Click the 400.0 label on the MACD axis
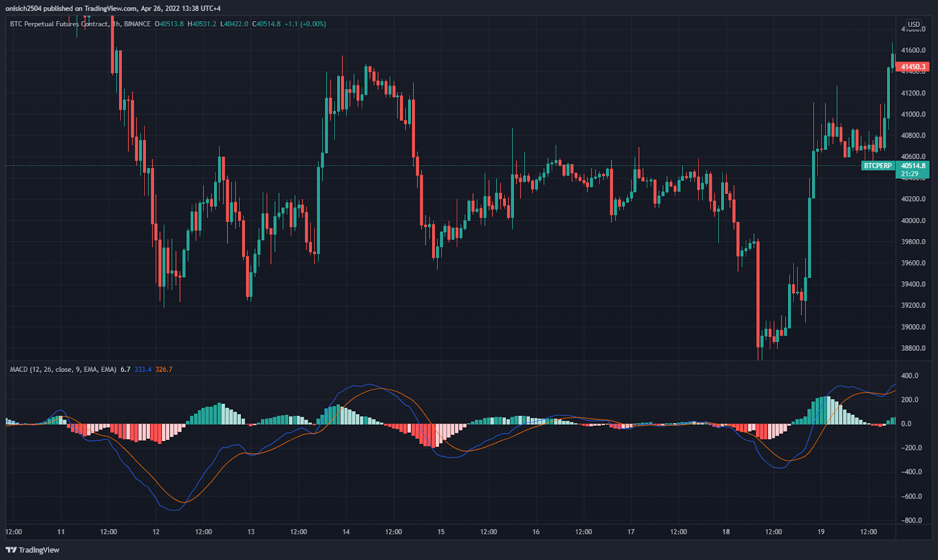Image resolution: width=938 pixels, height=560 pixels. coord(910,375)
